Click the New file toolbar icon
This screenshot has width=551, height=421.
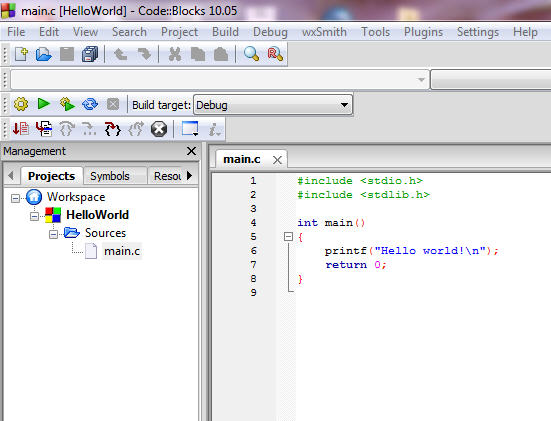tap(21, 54)
